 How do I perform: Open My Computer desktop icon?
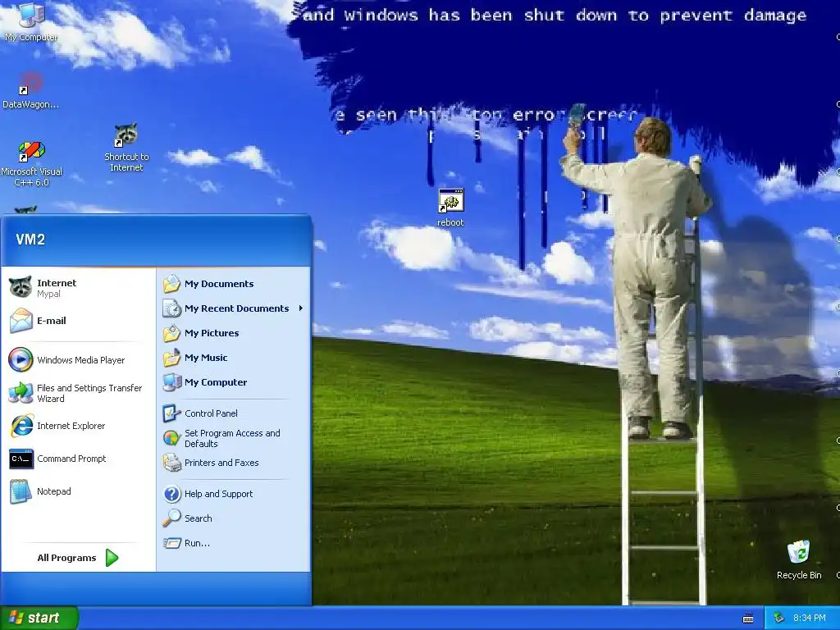31,21
